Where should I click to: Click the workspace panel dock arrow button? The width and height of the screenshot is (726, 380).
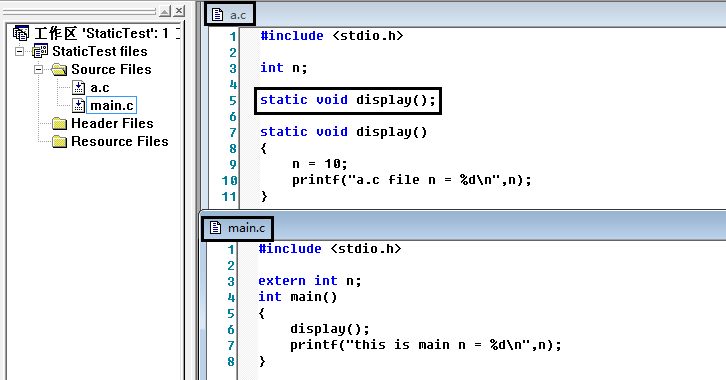164,11
